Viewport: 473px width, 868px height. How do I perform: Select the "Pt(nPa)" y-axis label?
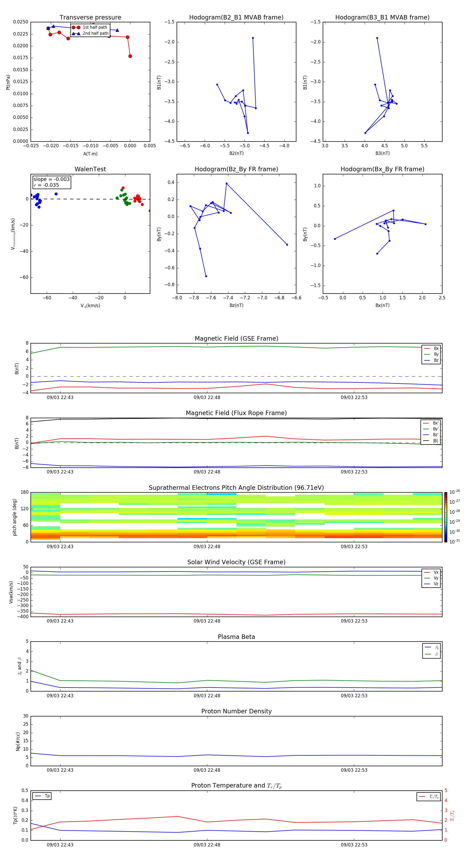click(8, 82)
